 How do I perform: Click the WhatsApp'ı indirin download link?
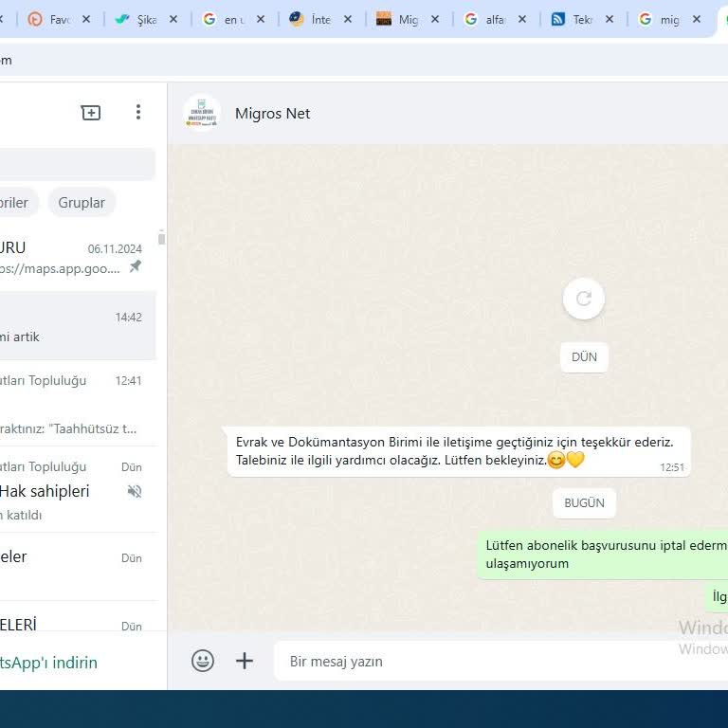pyautogui.click(x=48, y=663)
